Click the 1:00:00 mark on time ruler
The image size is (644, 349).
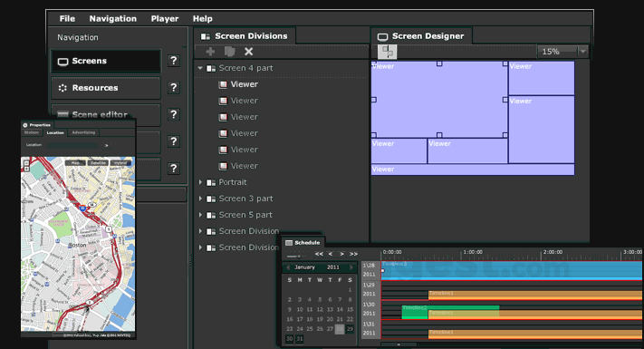coord(472,252)
